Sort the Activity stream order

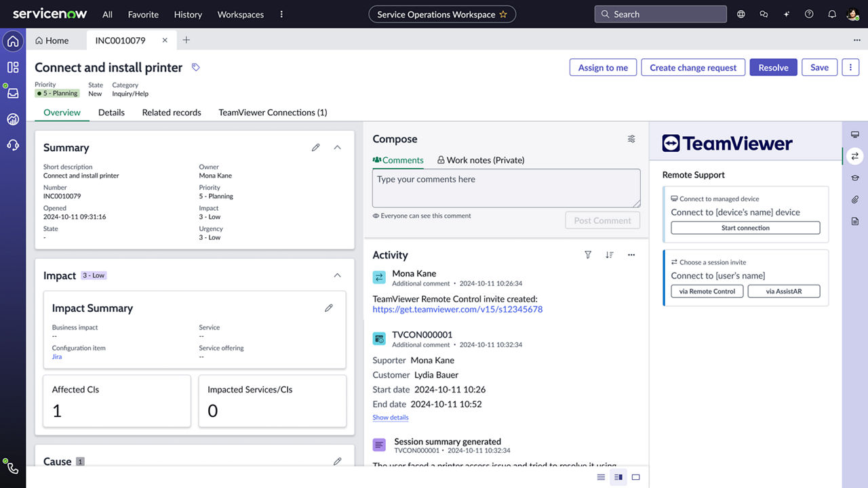pos(610,255)
